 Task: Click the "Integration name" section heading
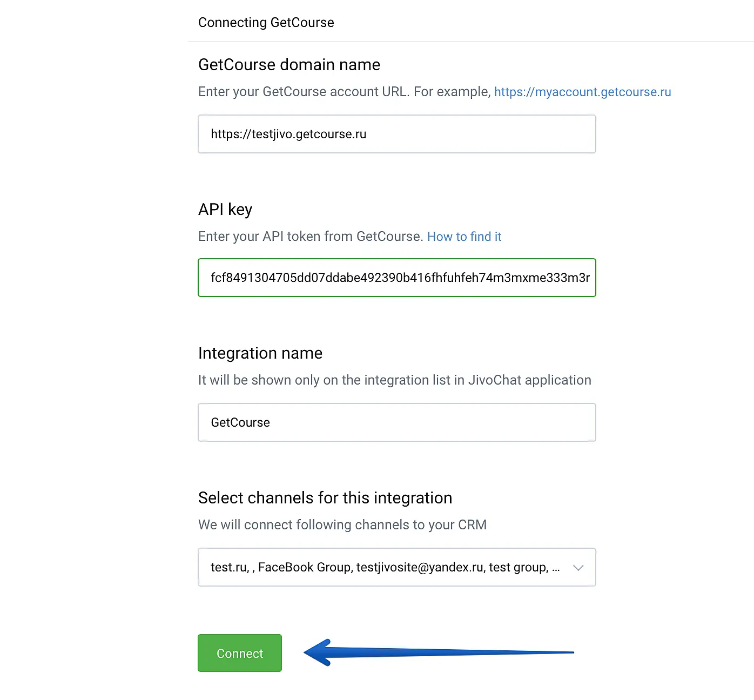coord(260,353)
